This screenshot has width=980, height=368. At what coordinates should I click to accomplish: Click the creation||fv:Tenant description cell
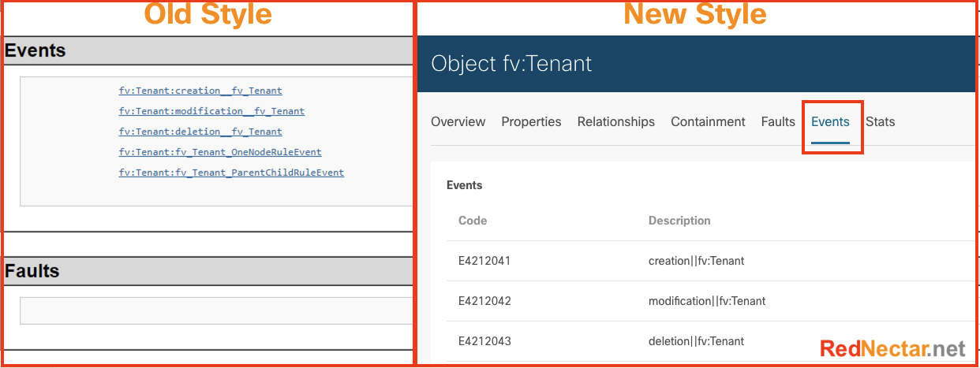pos(696,261)
